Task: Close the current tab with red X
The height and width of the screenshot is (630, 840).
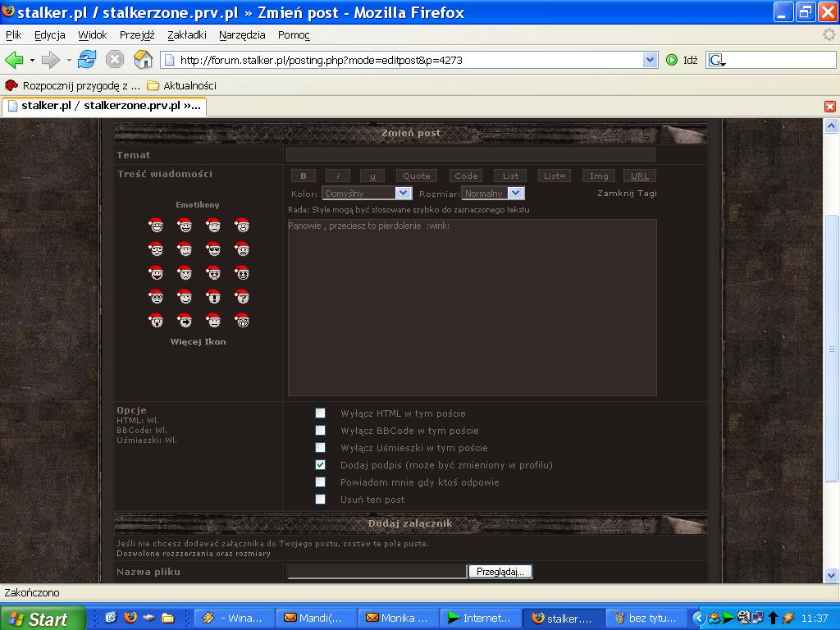Action: (x=829, y=107)
